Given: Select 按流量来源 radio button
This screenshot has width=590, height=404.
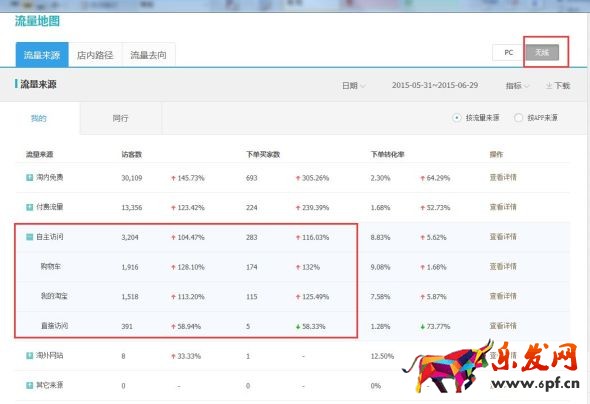Looking at the screenshot, I should [x=456, y=118].
